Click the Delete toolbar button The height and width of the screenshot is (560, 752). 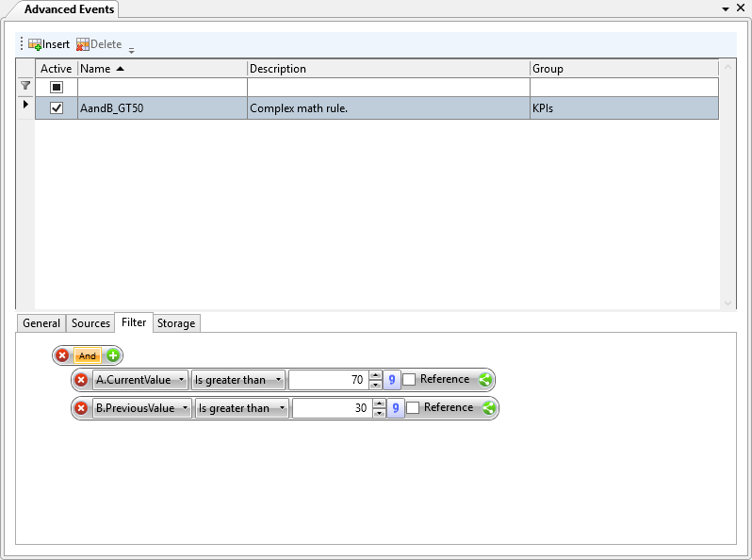(99, 44)
